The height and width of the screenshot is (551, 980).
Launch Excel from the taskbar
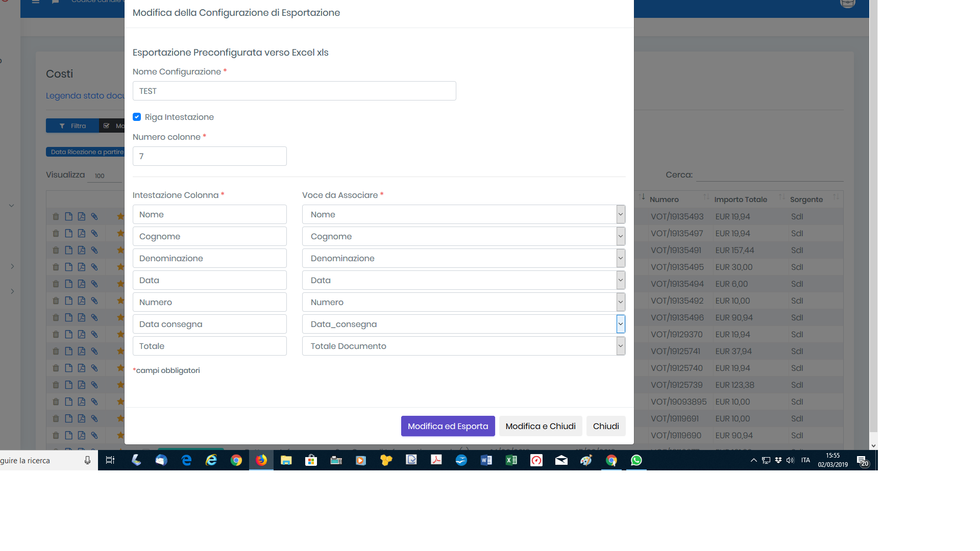tap(511, 460)
